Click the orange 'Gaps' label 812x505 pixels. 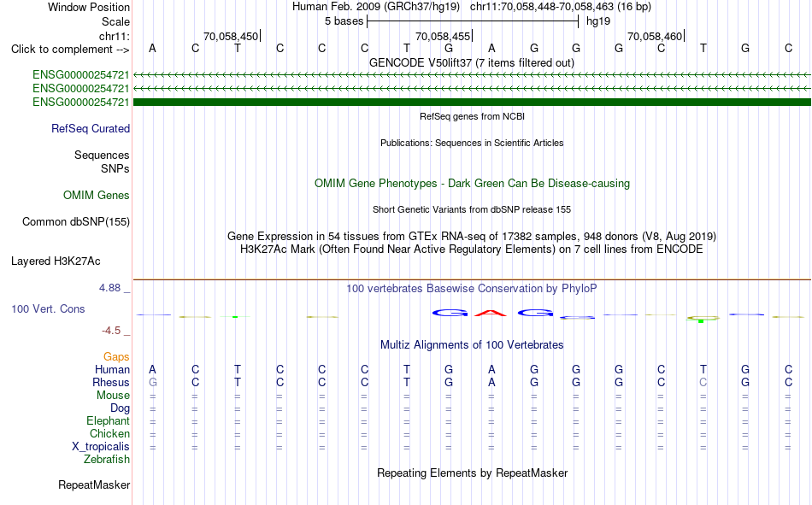point(116,357)
